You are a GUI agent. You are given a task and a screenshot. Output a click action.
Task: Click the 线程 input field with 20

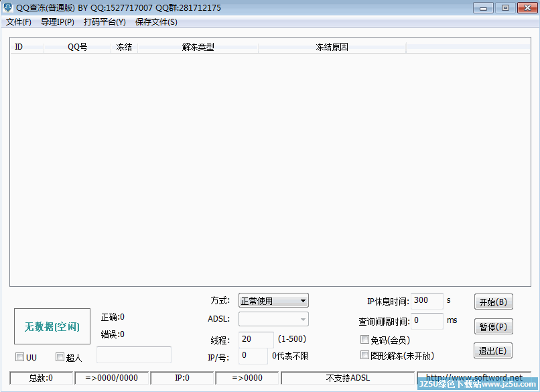256,340
